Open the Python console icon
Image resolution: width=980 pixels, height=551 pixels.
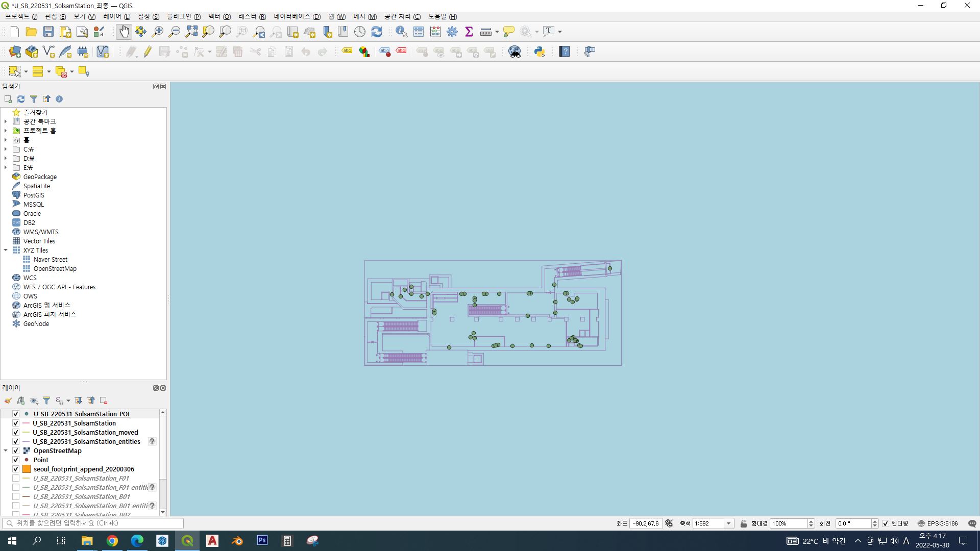[540, 52]
